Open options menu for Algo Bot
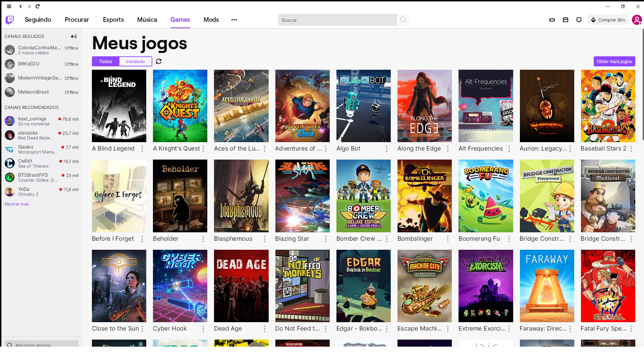This screenshot has width=644, height=353. click(x=387, y=149)
